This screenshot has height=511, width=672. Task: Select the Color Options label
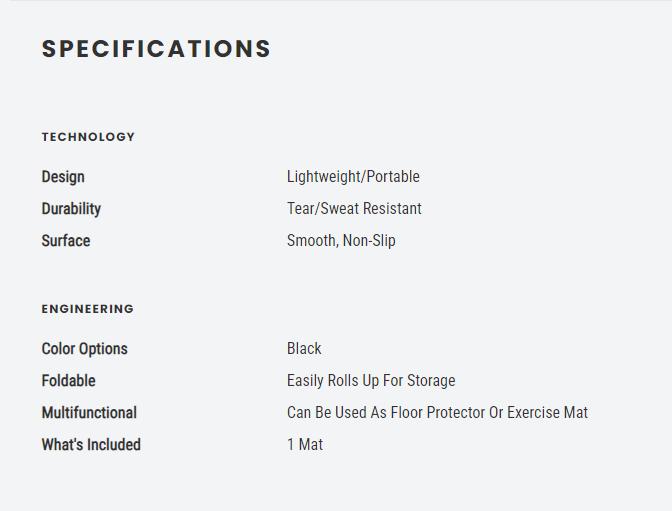pyautogui.click(x=85, y=349)
